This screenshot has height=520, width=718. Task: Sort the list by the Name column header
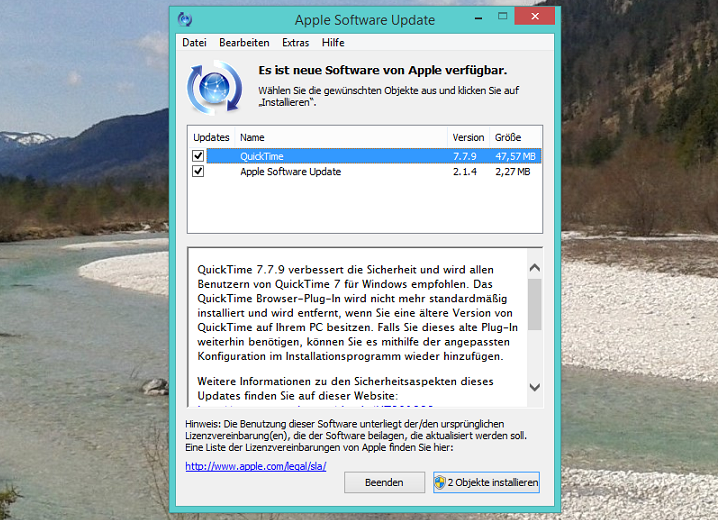[341, 137]
